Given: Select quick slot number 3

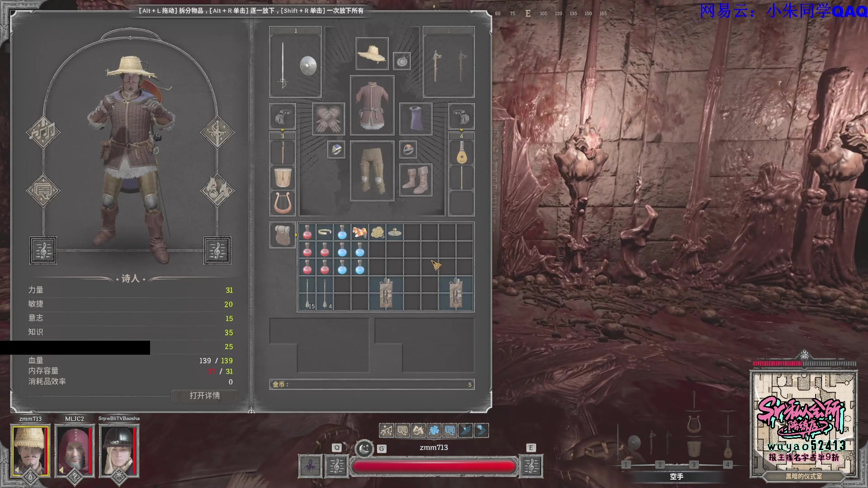Looking at the screenshot, I should pyautogui.click(x=693, y=465).
